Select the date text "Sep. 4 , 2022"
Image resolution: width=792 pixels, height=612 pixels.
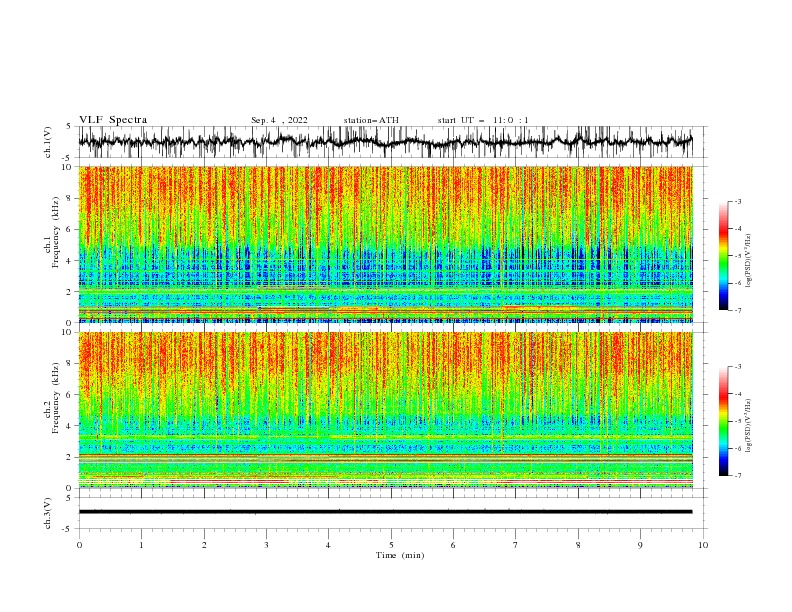pos(279,120)
